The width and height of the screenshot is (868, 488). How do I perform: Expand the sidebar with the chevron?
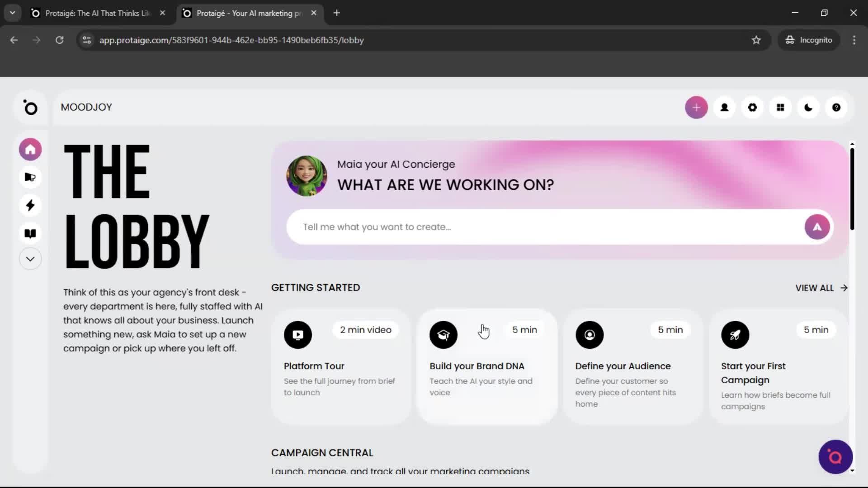click(x=30, y=258)
